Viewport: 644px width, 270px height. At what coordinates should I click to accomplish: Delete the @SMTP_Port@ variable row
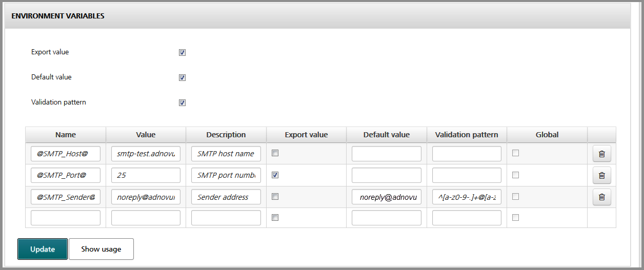(x=602, y=175)
